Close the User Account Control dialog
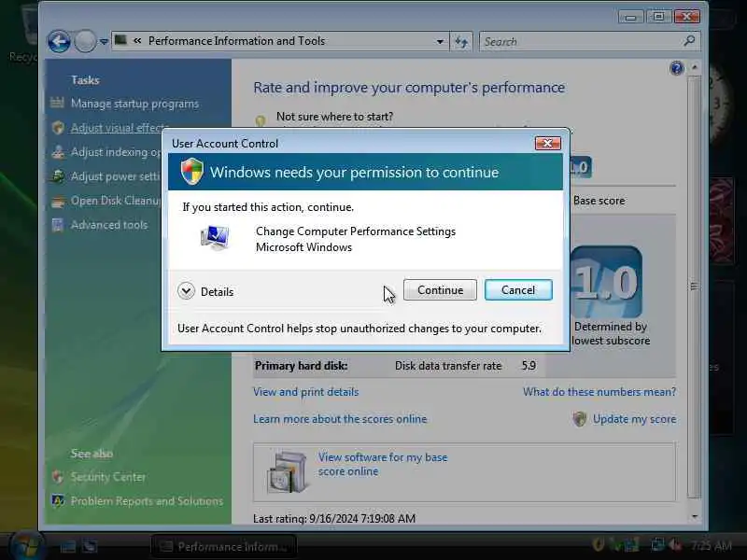 pyautogui.click(x=547, y=144)
